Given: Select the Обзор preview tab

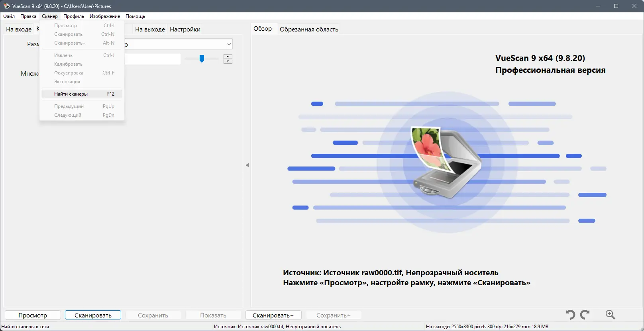Looking at the screenshot, I should pyautogui.click(x=263, y=29).
